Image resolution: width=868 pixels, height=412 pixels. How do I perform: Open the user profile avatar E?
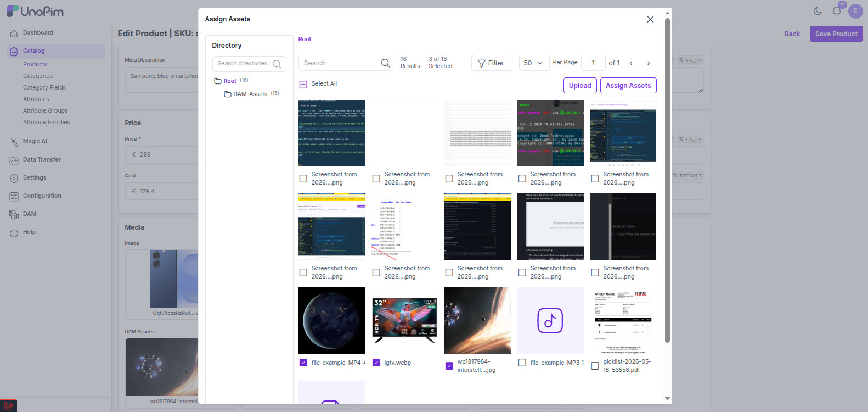855,11
